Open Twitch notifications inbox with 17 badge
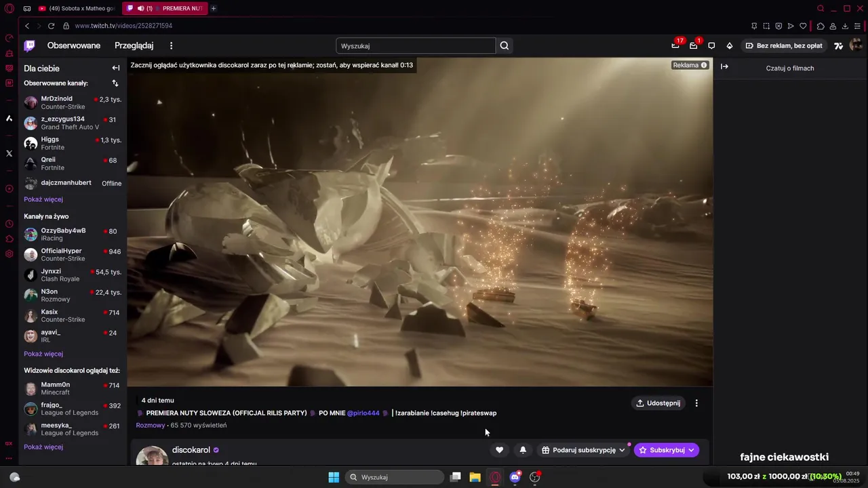This screenshot has height=488, width=868. coord(675,45)
